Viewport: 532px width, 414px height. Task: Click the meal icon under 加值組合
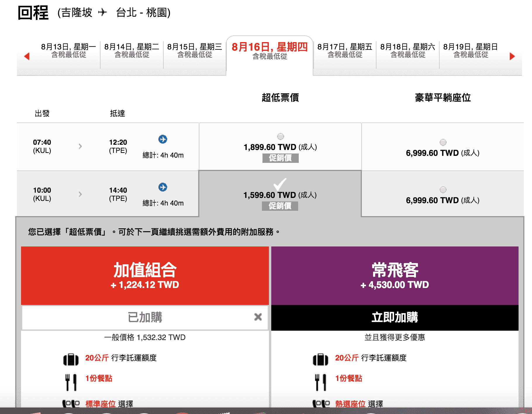coord(71,382)
